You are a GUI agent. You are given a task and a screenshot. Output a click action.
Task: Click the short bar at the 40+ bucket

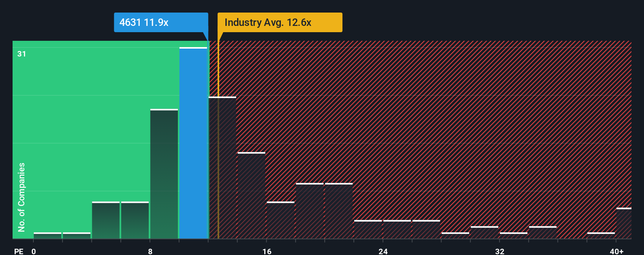pyautogui.click(x=624, y=223)
